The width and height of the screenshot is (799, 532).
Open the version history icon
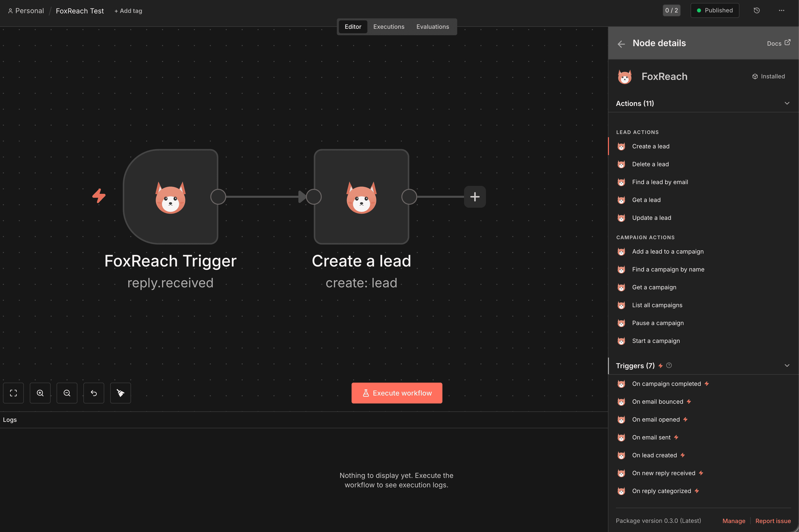[757, 10]
